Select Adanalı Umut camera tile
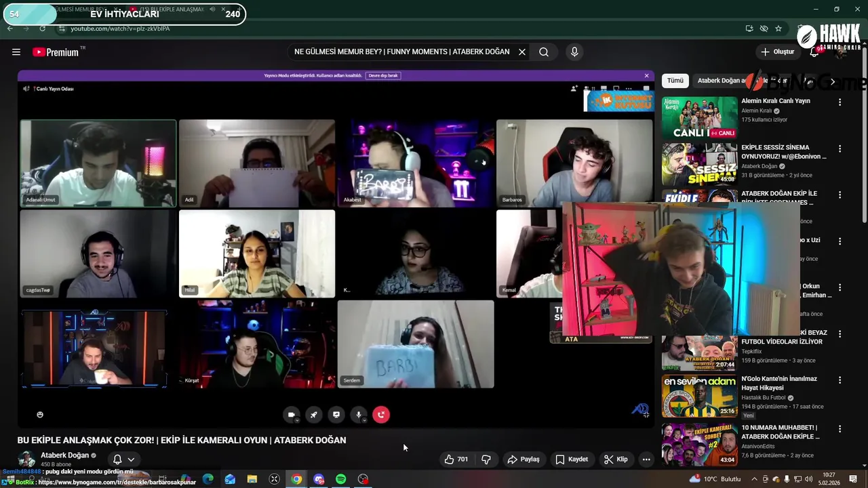The width and height of the screenshot is (868, 488). click(98, 163)
